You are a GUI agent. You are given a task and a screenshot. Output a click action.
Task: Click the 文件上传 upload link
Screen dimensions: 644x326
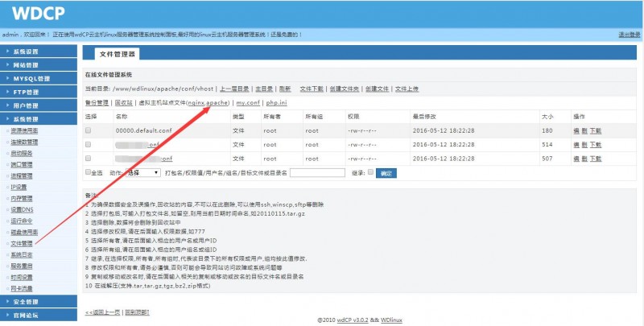407,89
